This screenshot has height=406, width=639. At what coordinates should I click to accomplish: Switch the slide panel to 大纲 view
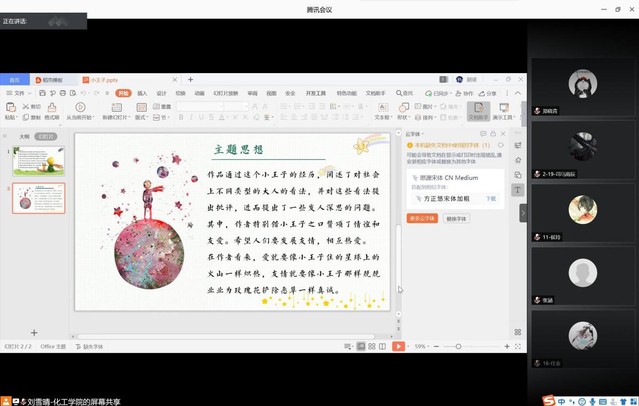tap(24, 135)
